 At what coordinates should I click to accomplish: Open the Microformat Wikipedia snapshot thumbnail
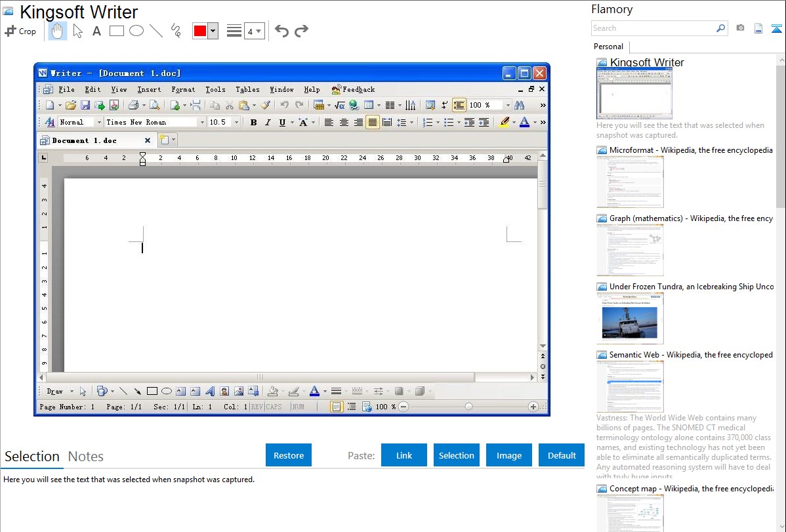(630, 182)
